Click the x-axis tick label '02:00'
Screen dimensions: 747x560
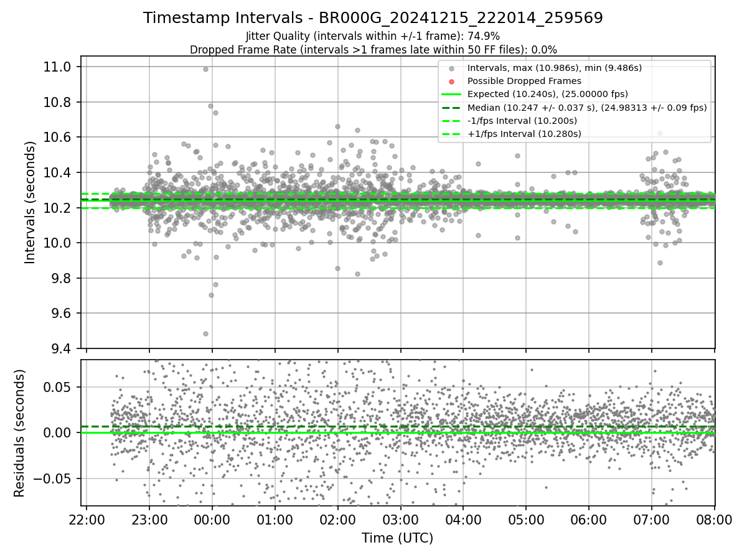338,519
